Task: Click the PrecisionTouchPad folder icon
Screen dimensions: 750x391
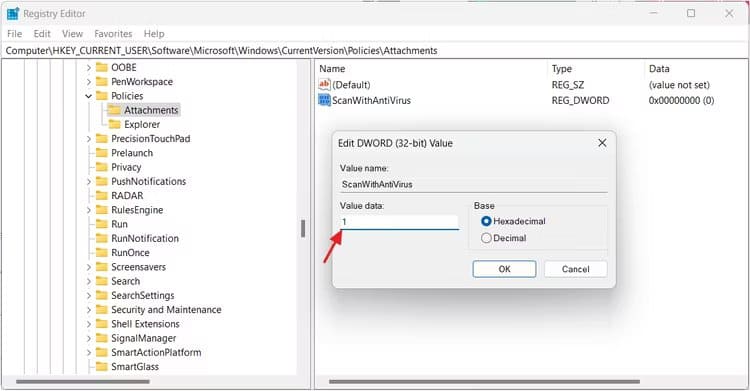Action: (x=101, y=138)
